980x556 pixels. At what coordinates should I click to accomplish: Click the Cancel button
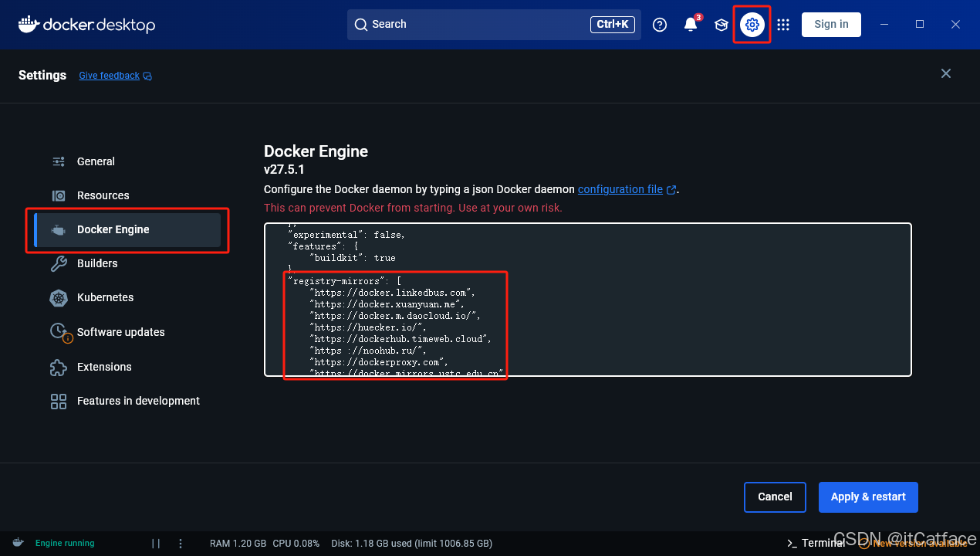point(775,497)
